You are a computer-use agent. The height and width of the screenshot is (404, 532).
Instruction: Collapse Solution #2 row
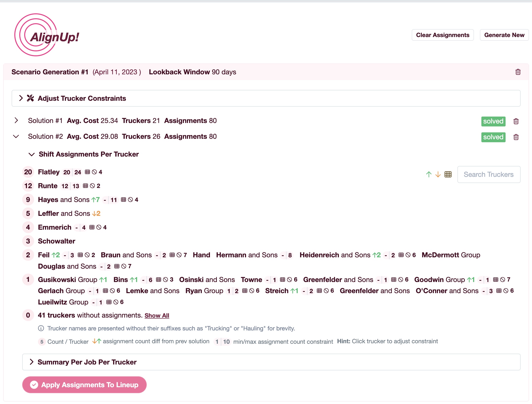click(16, 136)
